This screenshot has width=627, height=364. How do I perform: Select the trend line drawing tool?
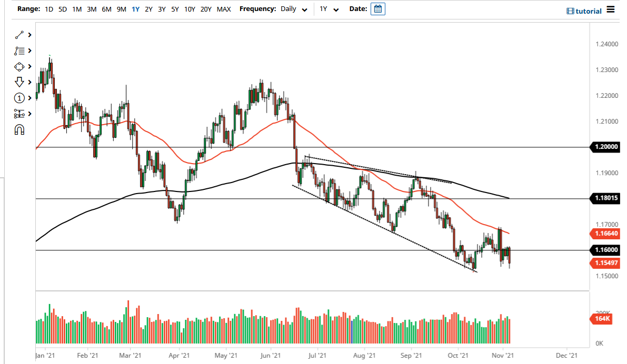19,35
